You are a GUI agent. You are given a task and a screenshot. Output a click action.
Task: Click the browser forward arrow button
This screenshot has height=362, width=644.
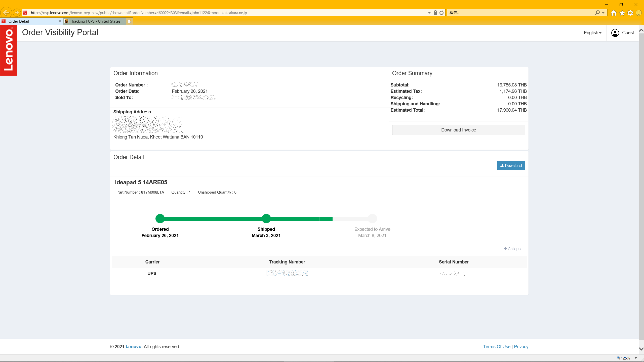click(17, 13)
